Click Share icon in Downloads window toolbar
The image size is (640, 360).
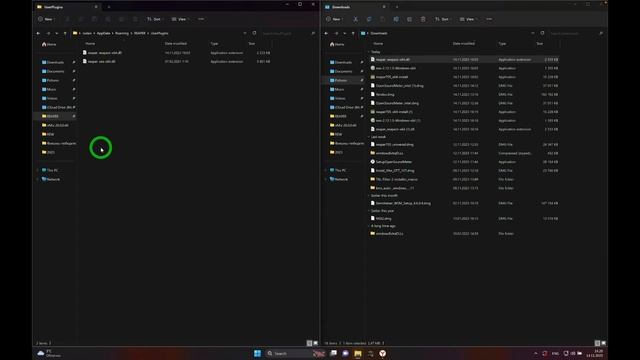[409, 19]
